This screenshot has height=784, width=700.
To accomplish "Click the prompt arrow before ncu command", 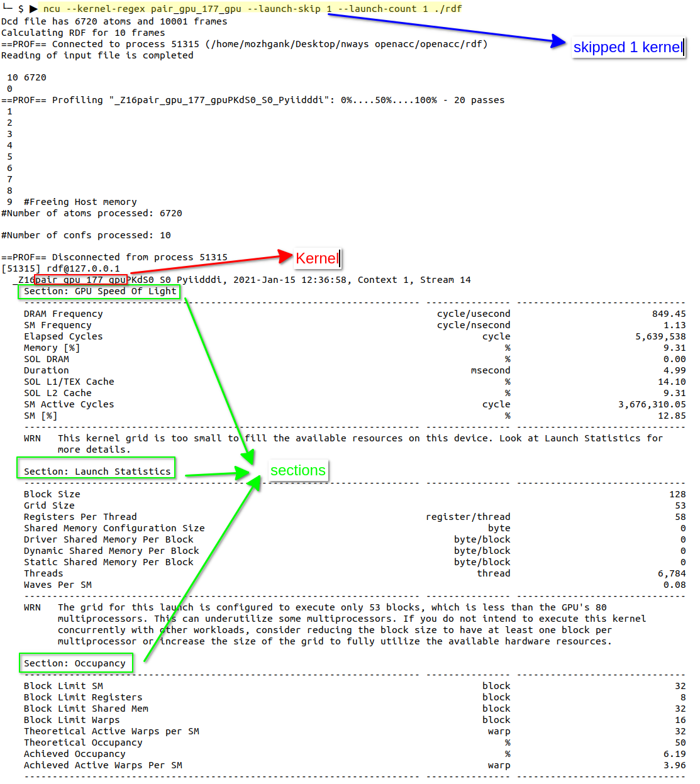I will tap(33, 9).
